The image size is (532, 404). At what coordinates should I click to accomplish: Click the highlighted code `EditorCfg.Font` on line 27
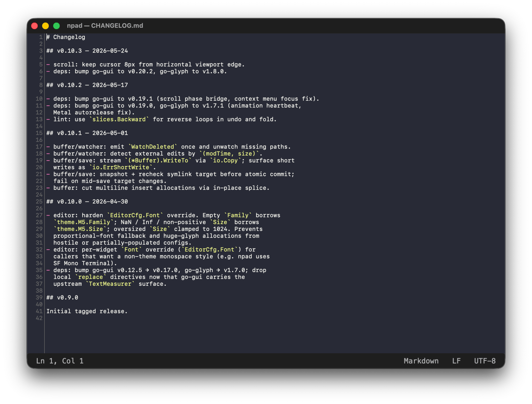(x=135, y=215)
